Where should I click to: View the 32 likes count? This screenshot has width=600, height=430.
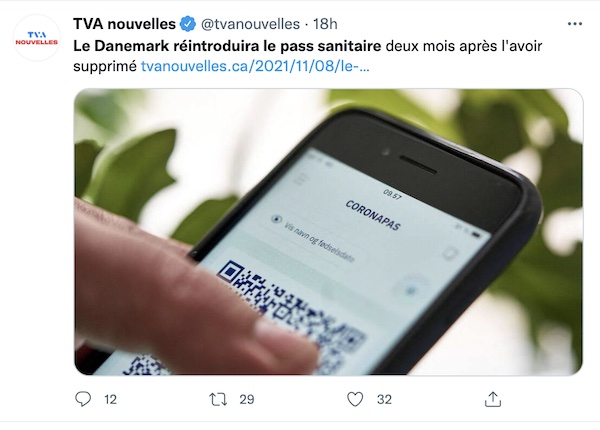click(x=384, y=399)
